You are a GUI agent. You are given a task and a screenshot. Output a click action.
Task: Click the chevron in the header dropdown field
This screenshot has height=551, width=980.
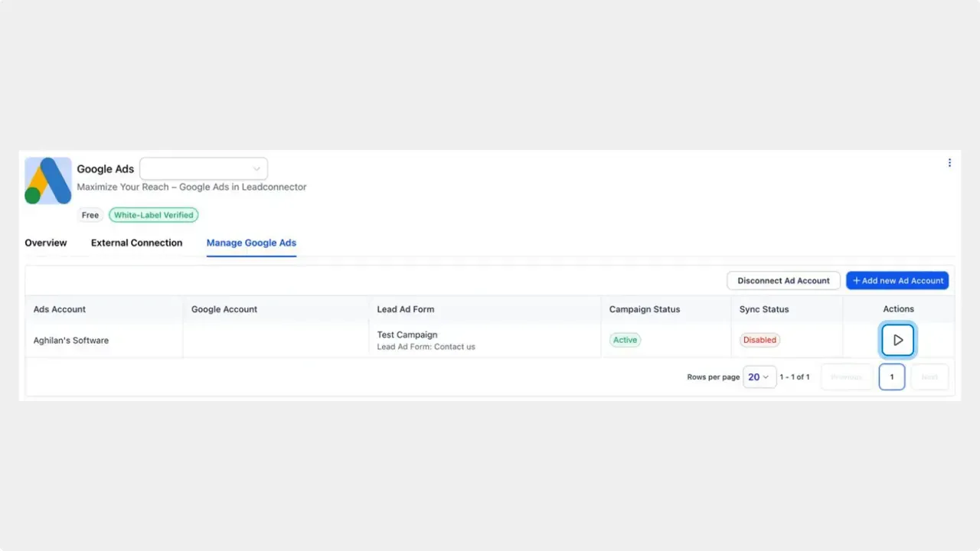[256, 168]
